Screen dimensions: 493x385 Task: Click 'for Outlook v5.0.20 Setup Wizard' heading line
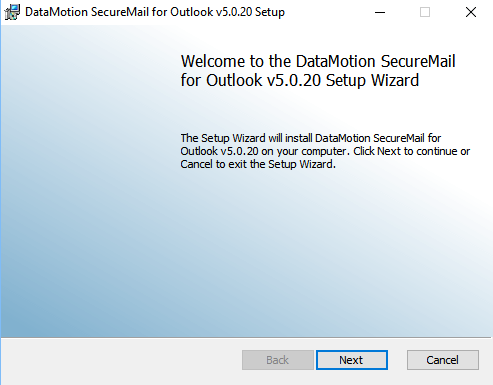300,80
